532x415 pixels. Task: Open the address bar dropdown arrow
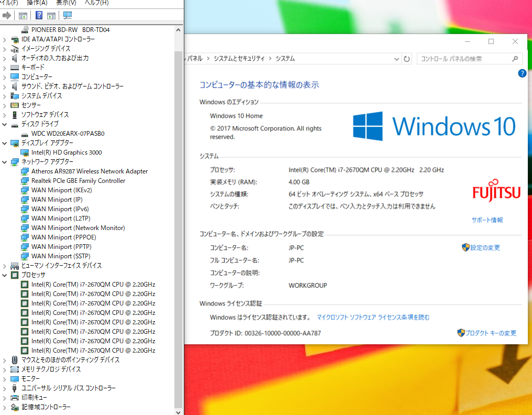[396, 59]
